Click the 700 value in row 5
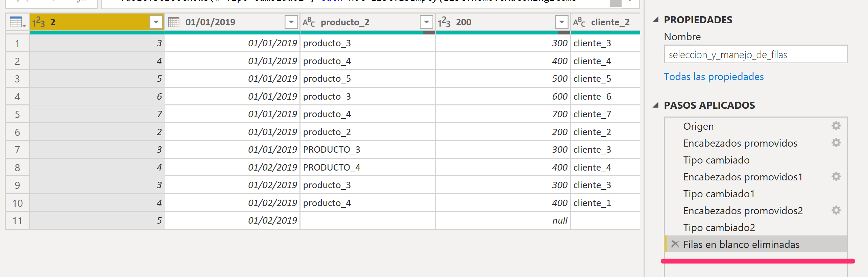Viewport: 868px width, 277px height. tap(503, 114)
